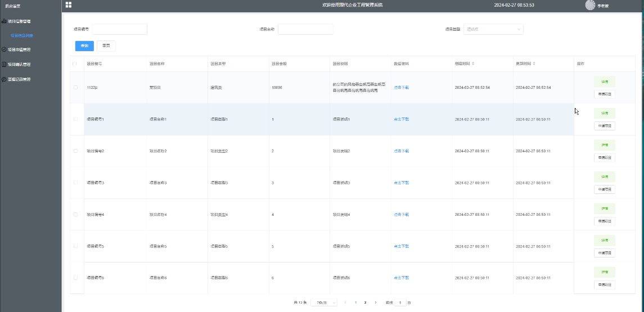
Task: Click the 项目确认管理 document icon in sidebar
Action: point(4,65)
